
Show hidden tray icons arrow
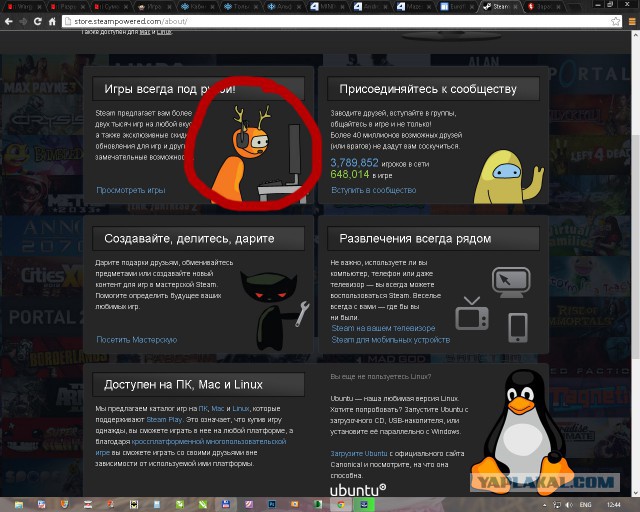click(545, 505)
